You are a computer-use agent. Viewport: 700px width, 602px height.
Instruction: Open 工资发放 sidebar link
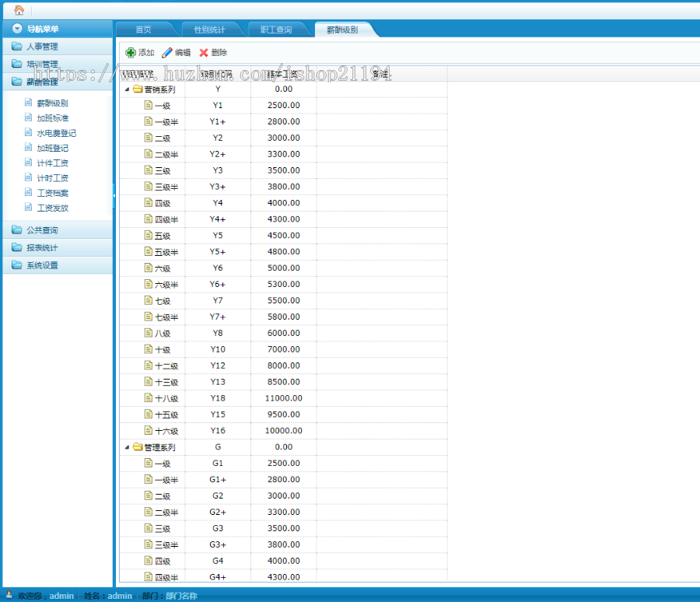(53, 208)
